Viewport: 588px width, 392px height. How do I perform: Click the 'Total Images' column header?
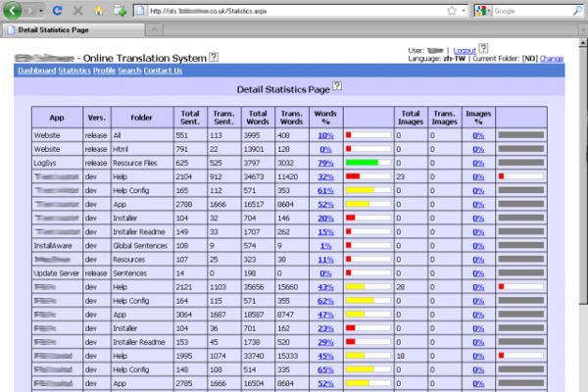point(411,118)
